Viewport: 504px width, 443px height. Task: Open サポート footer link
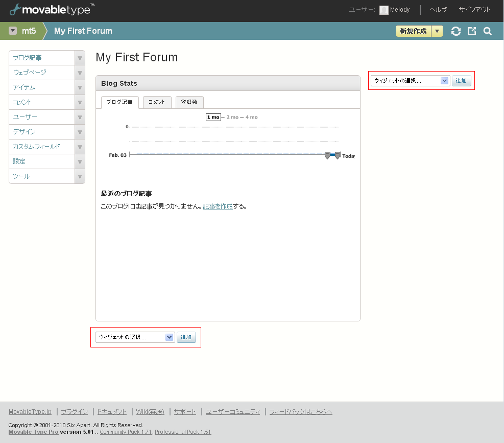pyautogui.click(x=185, y=412)
